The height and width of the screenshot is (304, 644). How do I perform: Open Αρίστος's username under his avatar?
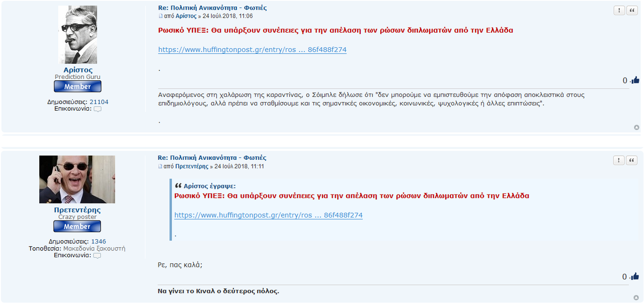click(78, 70)
